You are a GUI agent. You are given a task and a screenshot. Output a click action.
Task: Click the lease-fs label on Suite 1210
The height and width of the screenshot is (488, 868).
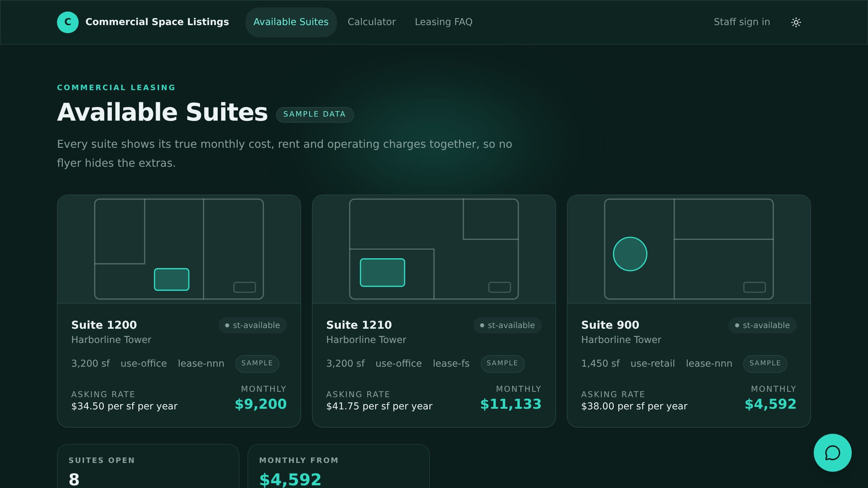451,364
